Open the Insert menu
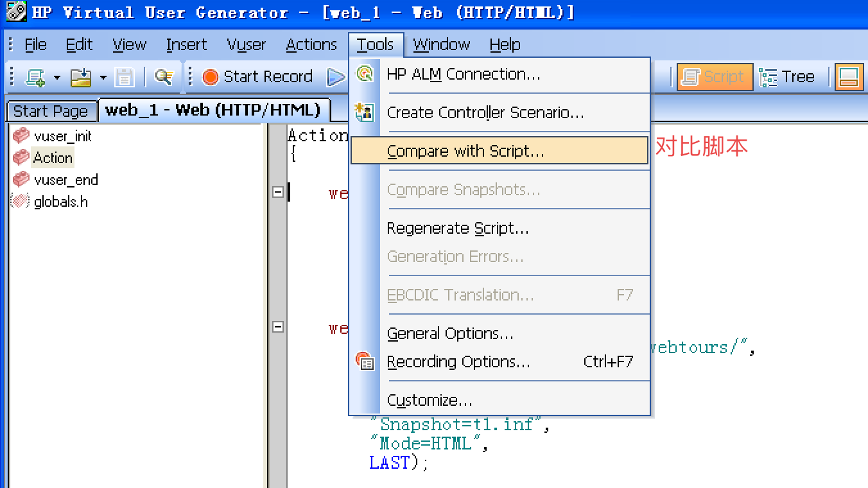 (x=186, y=45)
